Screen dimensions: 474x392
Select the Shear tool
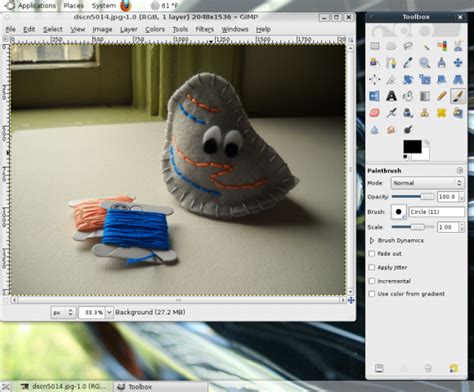[x=442, y=79]
